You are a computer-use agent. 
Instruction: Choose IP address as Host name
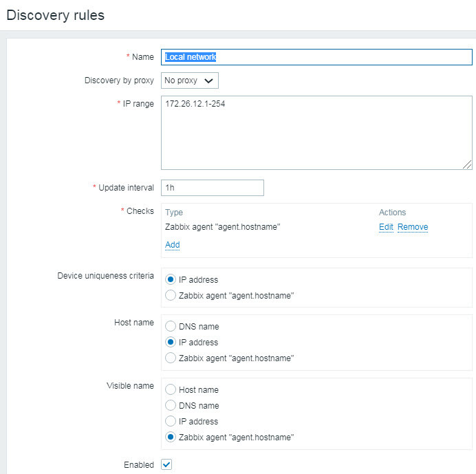171,343
